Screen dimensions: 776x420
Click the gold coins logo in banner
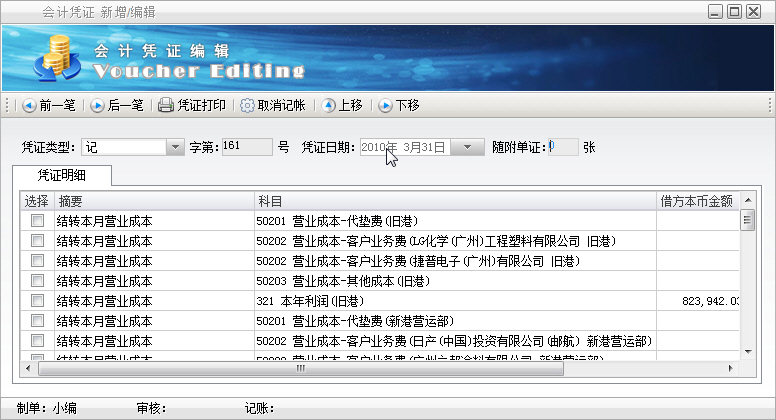click(x=56, y=58)
